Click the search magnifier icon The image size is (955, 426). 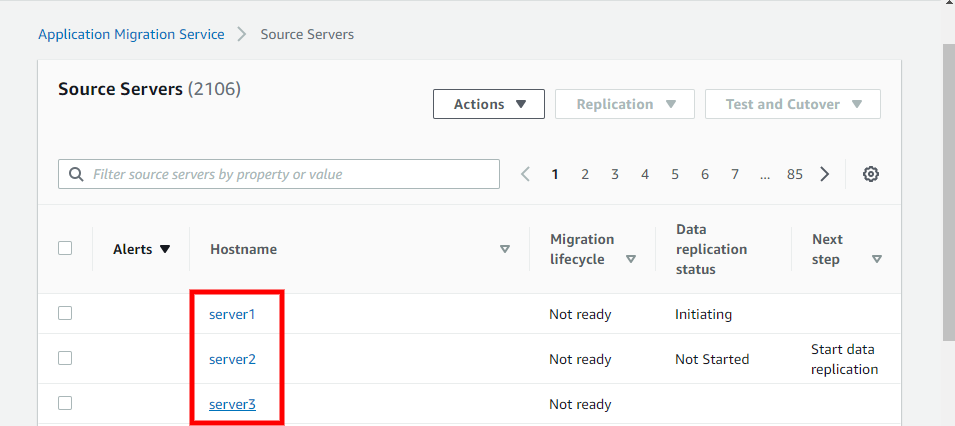76,174
